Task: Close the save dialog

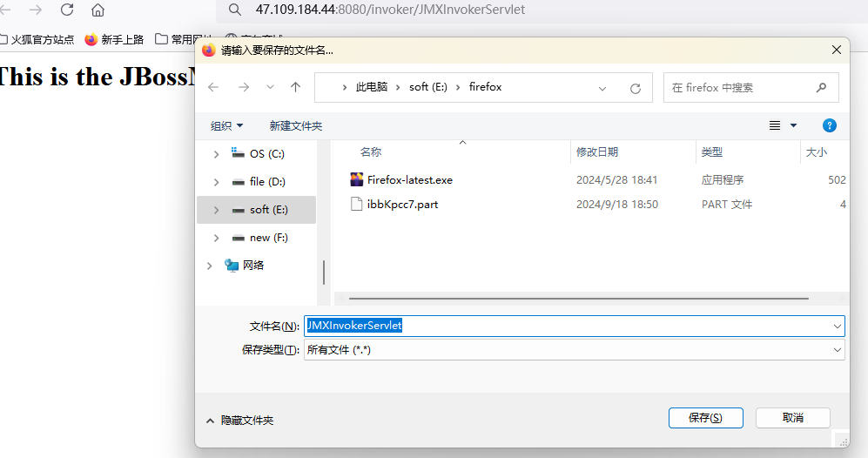Action: click(837, 50)
